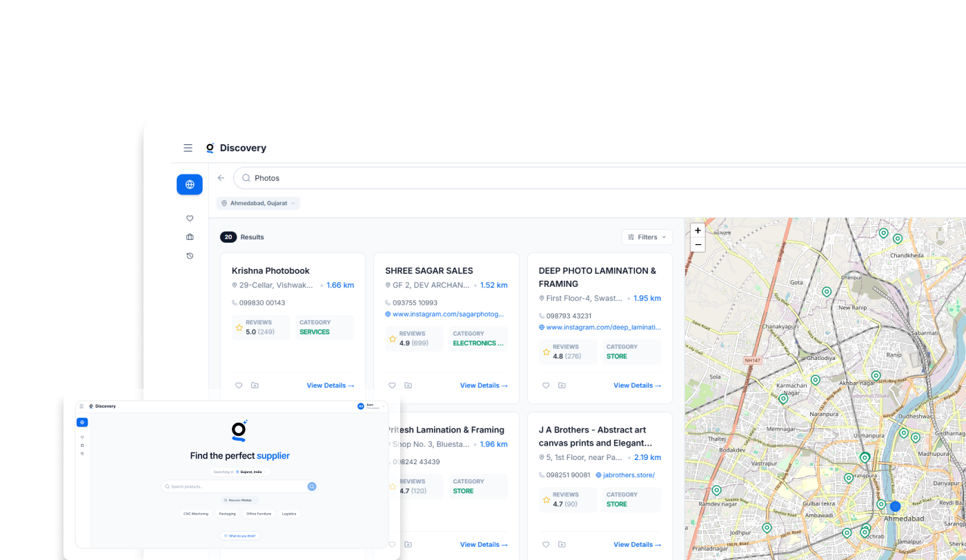Click the back arrow beside search box
The image size is (966, 560).
[x=221, y=178]
